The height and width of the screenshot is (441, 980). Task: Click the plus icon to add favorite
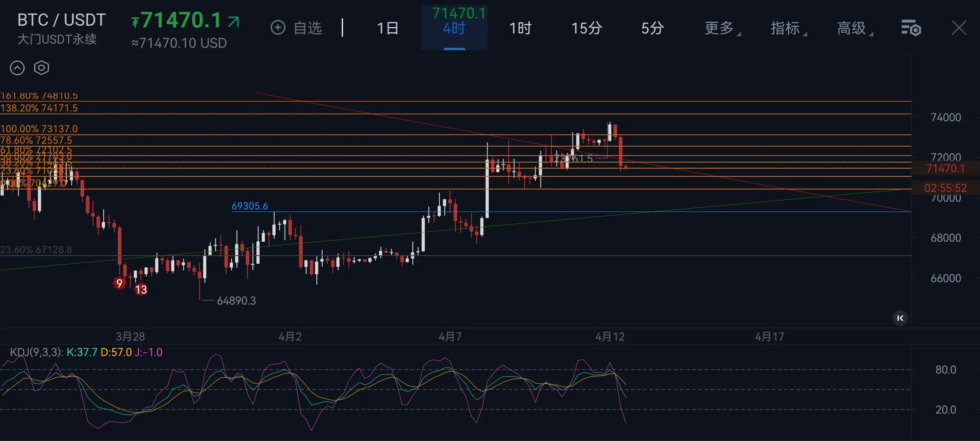278,28
